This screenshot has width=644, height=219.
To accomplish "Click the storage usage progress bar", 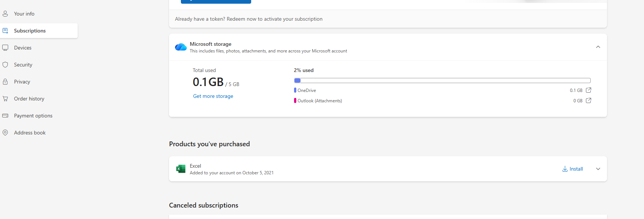I will [442, 81].
